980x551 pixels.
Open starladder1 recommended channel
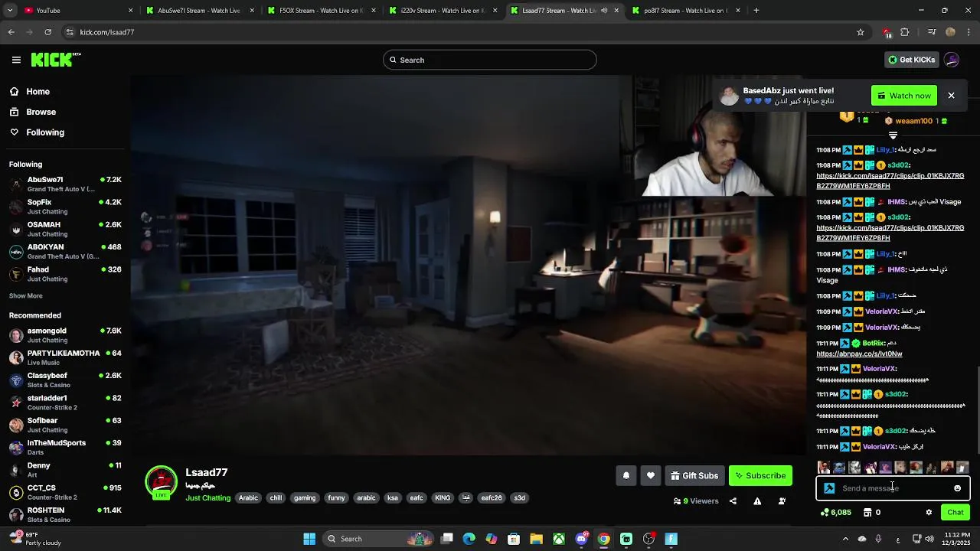click(65, 403)
